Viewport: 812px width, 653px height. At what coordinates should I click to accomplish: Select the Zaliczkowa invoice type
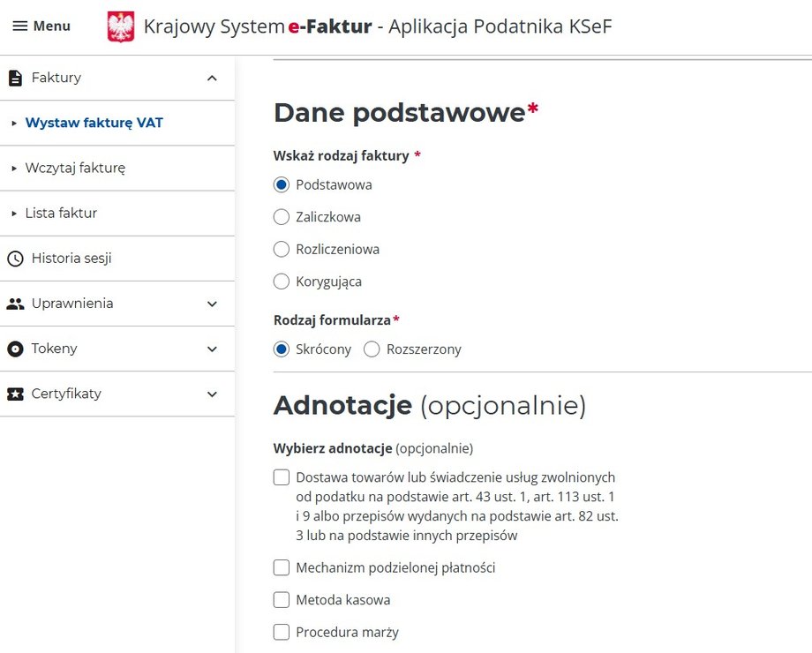pyautogui.click(x=282, y=217)
